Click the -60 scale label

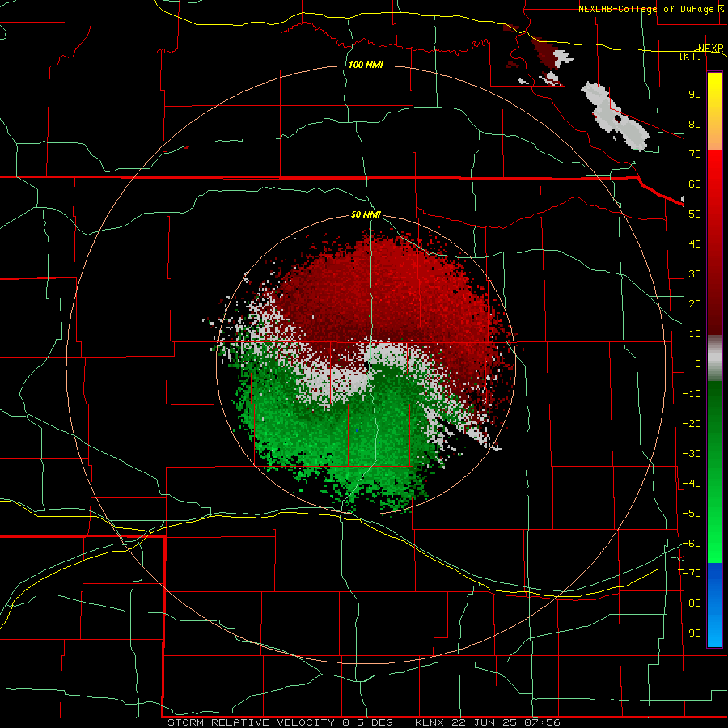pyautogui.click(x=692, y=544)
